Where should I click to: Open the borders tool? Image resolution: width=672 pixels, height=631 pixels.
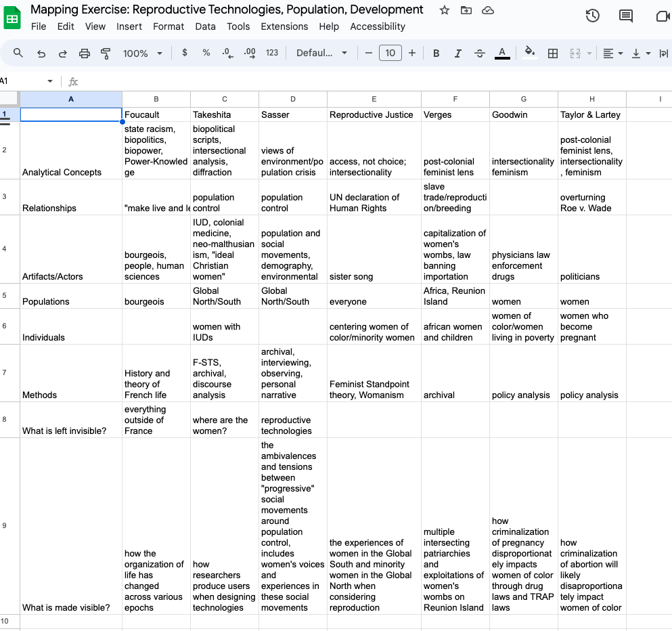(x=553, y=53)
